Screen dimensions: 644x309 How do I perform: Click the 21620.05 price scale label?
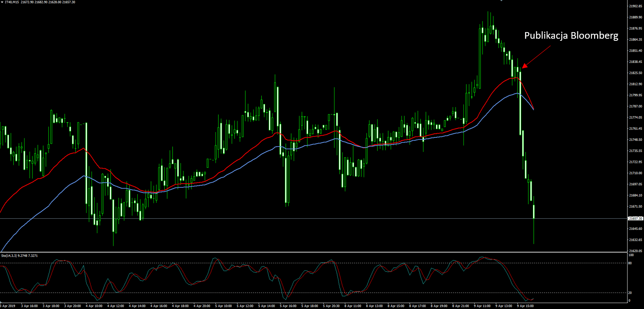click(x=635, y=251)
